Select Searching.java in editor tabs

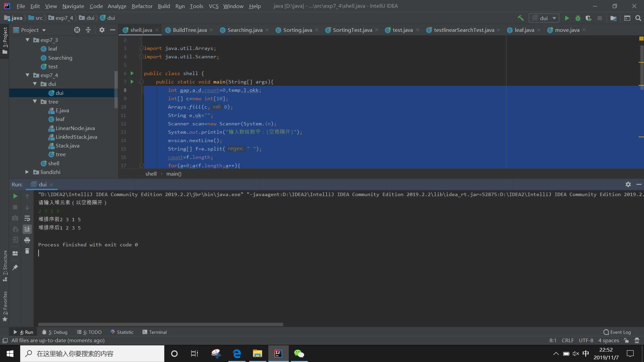coord(245,29)
